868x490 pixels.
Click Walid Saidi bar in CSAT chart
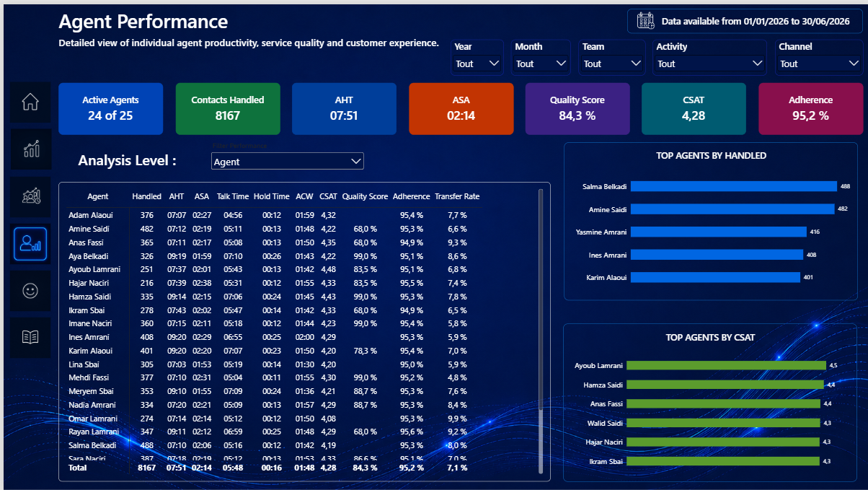tap(724, 423)
